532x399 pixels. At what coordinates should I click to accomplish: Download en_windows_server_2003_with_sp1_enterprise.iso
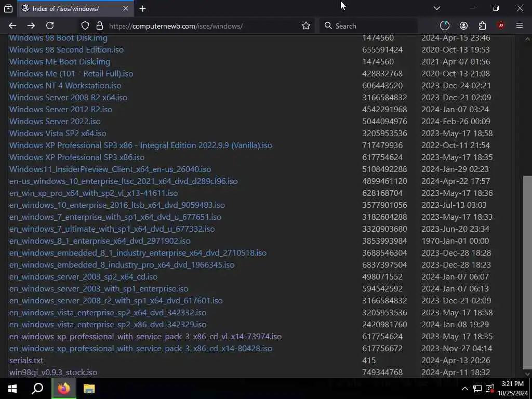pyautogui.click(x=98, y=289)
